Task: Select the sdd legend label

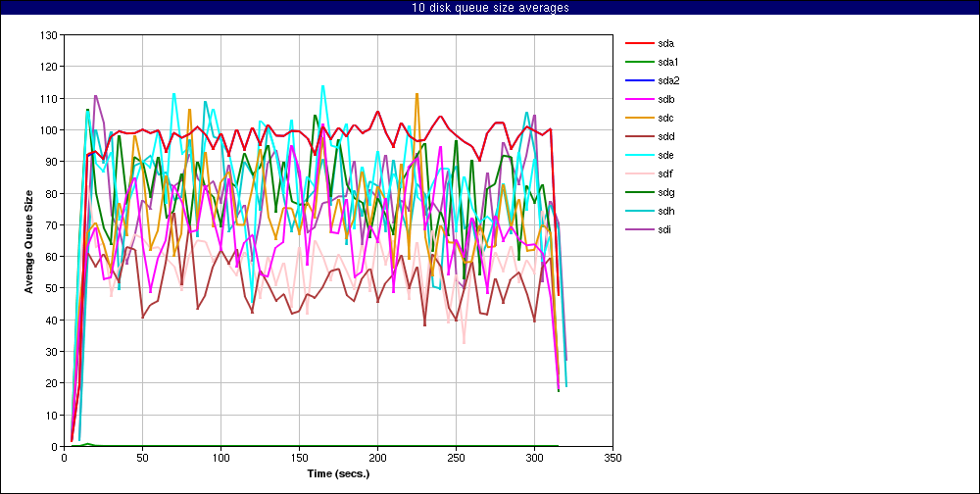Action: tap(665, 136)
